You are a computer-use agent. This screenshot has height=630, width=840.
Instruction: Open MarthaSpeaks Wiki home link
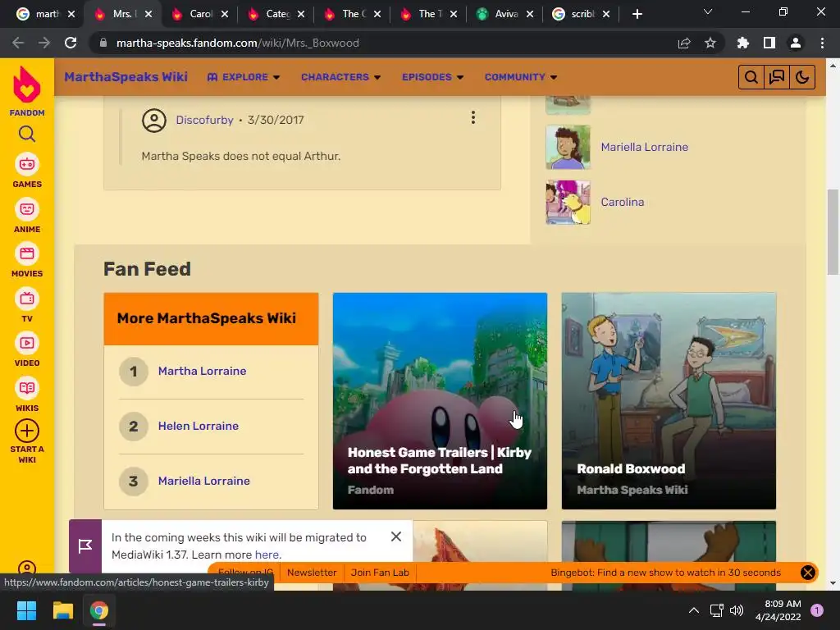(126, 76)
